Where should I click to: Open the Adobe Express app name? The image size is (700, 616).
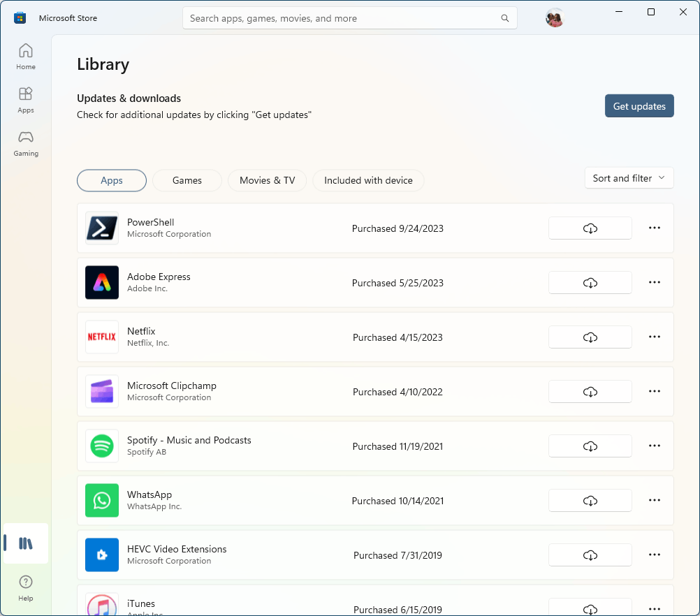(x=159, y=277)
